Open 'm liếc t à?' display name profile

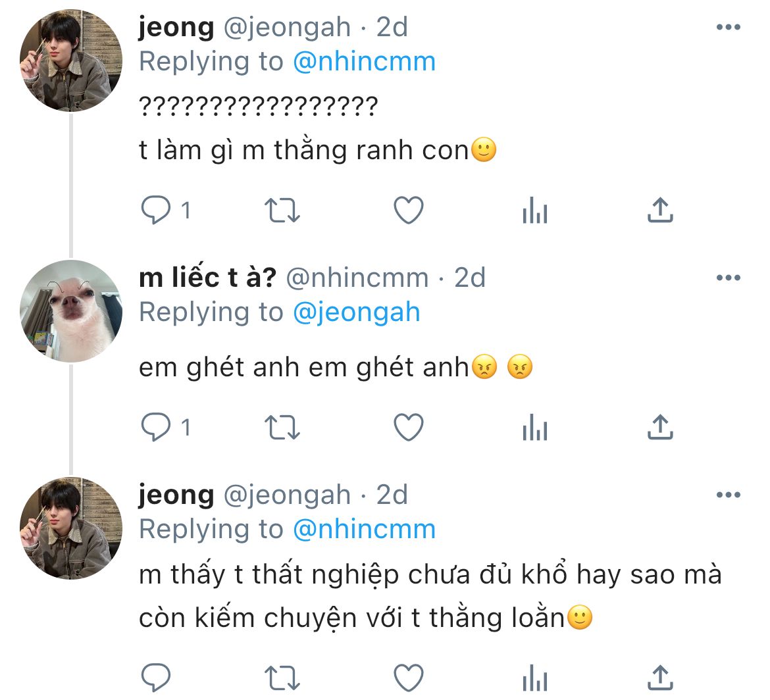[x=207, y=278]
